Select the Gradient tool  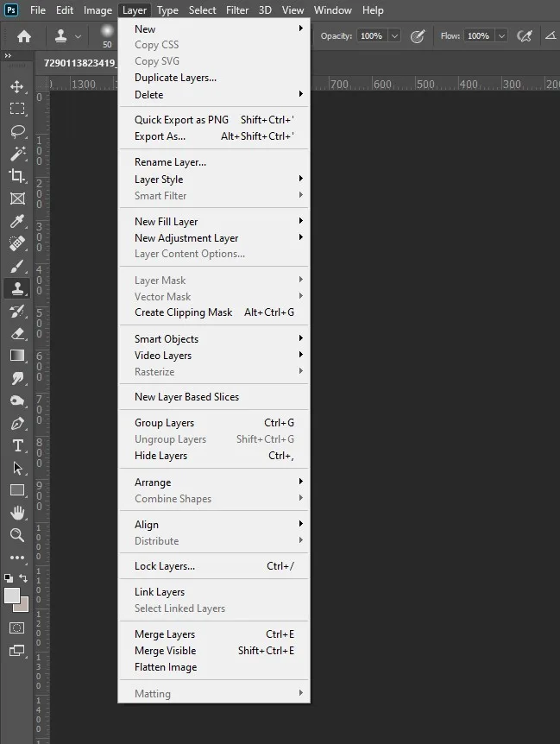[x=17, y=356]
